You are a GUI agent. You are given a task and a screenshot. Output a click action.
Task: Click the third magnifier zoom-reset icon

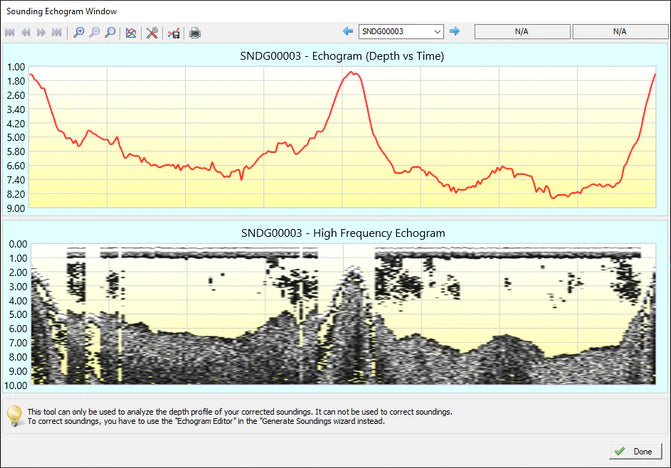pos(110,32)
